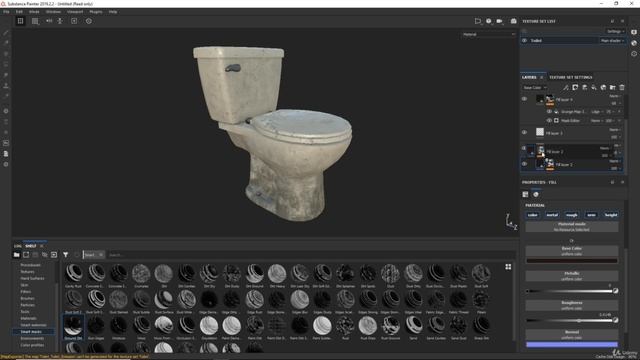Open the Main shader dropdown
This screenshot has height=360, width=640.
click(x=612, y=40)
